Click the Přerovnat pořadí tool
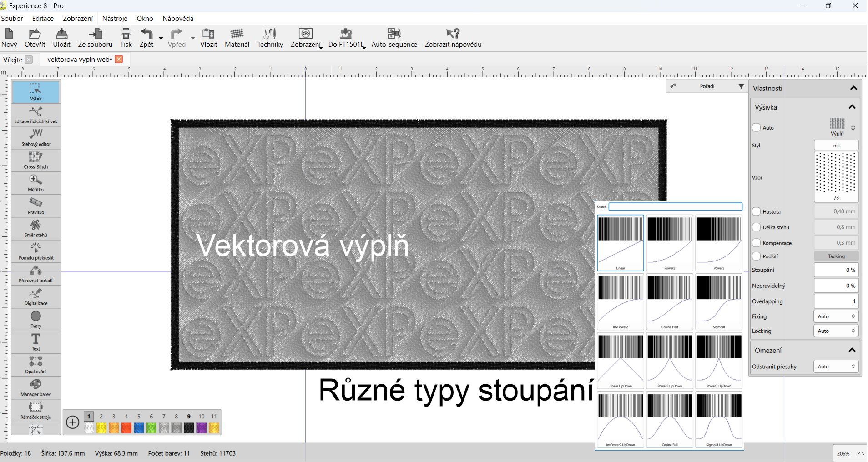This screenshot has height=462, width=868. pos(36,274)
